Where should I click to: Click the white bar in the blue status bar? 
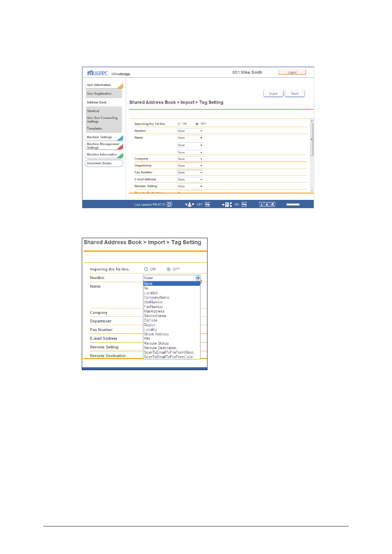tap(293, 204)
